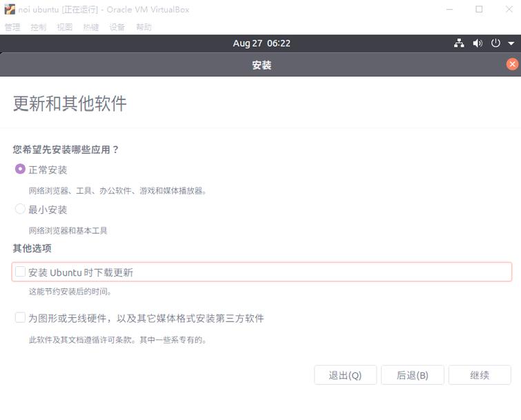Select the 正常安装 radio button
Viewport: 521px width, 420px height.
click(x=20, y=169)
